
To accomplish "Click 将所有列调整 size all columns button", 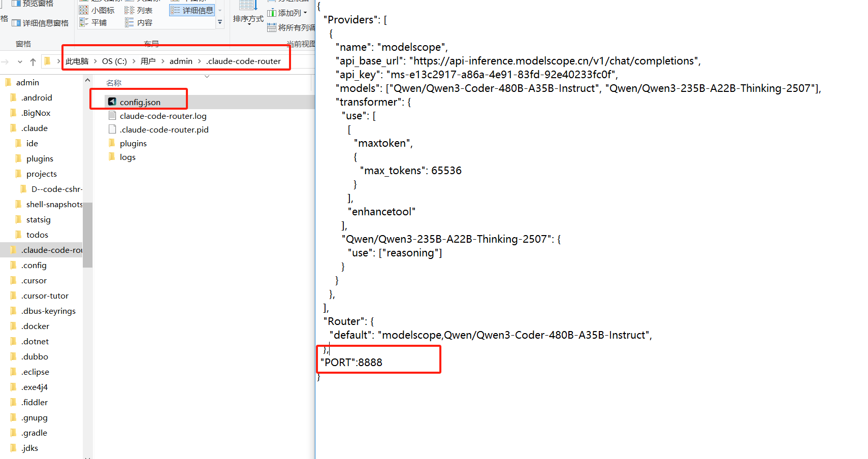I will point(291,27).
